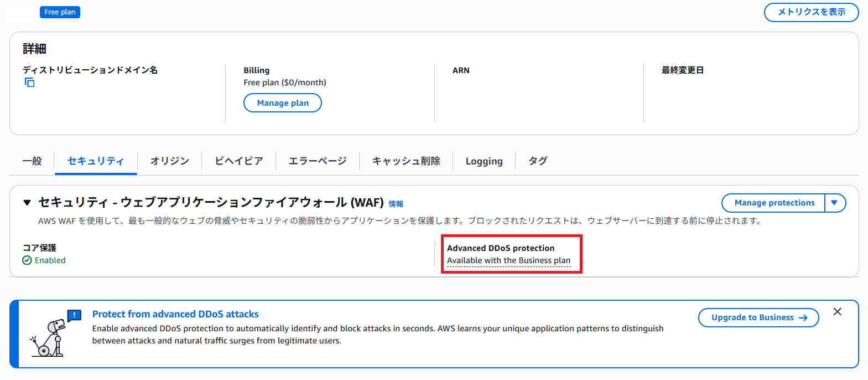Switch to the エラーページ tab

click(x=318, y=161)
